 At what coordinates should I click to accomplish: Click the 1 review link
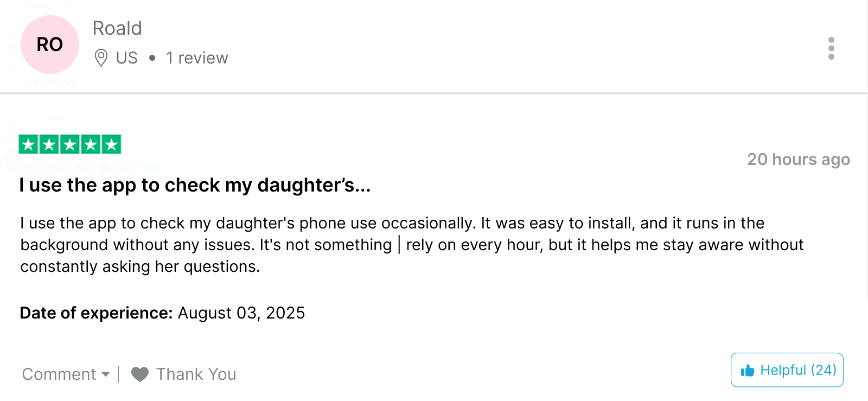(197, 58)
